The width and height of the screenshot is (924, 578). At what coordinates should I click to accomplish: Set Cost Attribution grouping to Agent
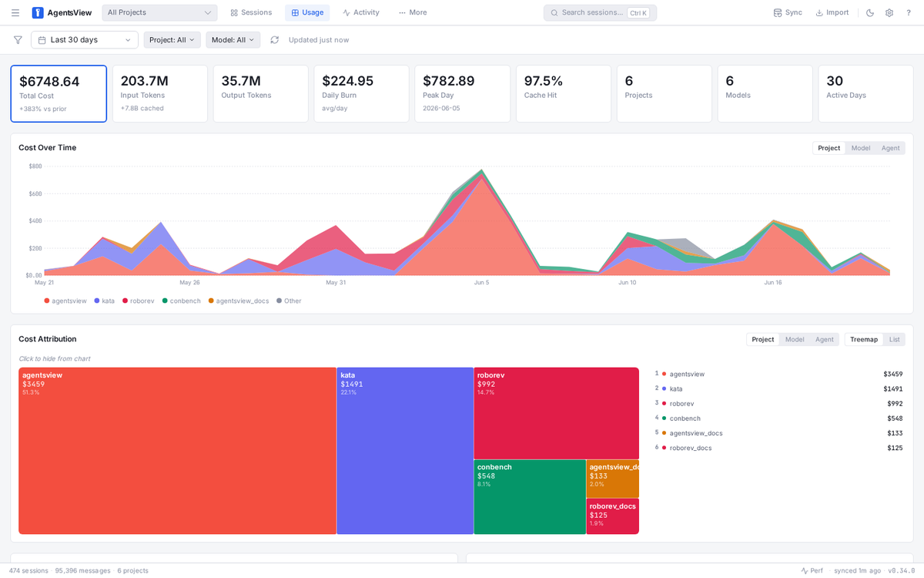(x=825, y=339)
